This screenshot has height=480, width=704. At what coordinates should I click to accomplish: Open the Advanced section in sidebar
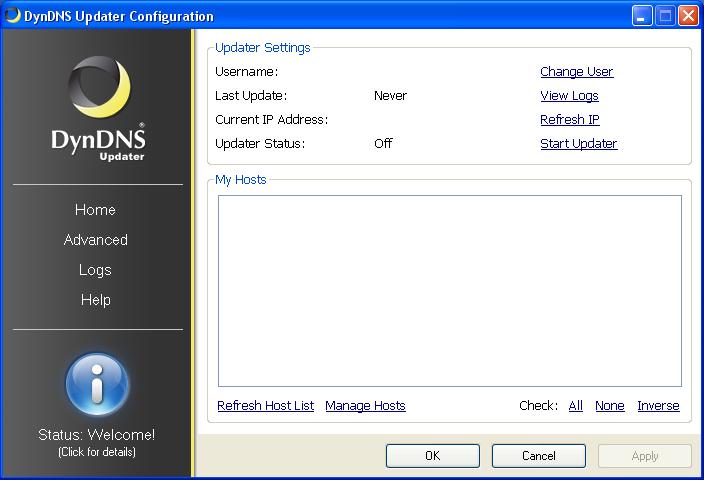coord(96,240)
